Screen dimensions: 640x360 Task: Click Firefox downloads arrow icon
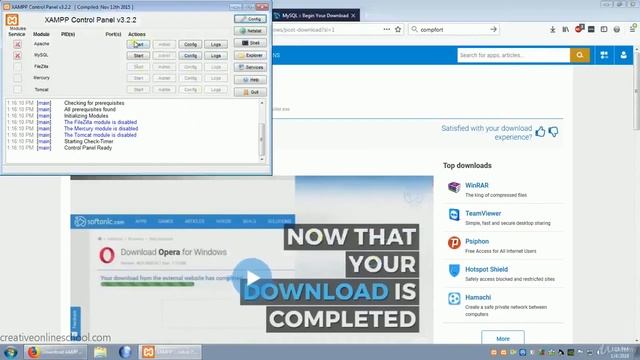click(x=552, y=29)
